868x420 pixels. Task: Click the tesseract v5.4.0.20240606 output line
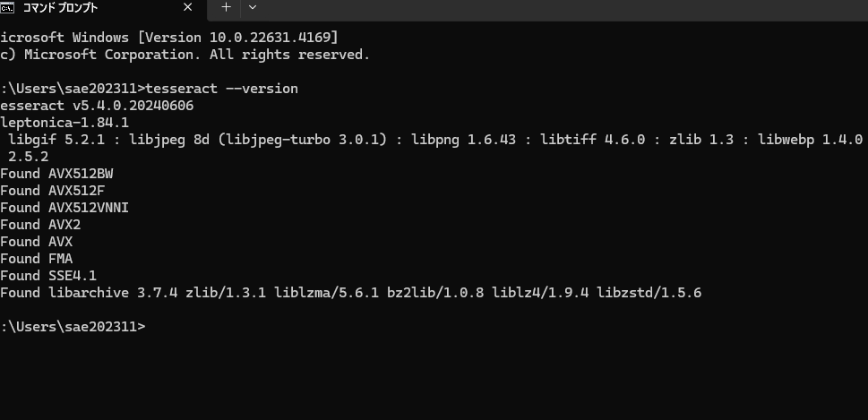coord(97,106)
